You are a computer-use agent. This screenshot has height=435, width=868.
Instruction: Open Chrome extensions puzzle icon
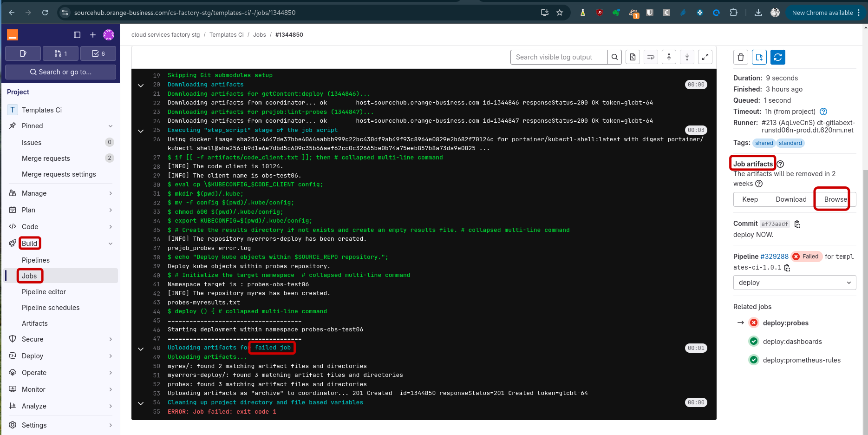733,13
